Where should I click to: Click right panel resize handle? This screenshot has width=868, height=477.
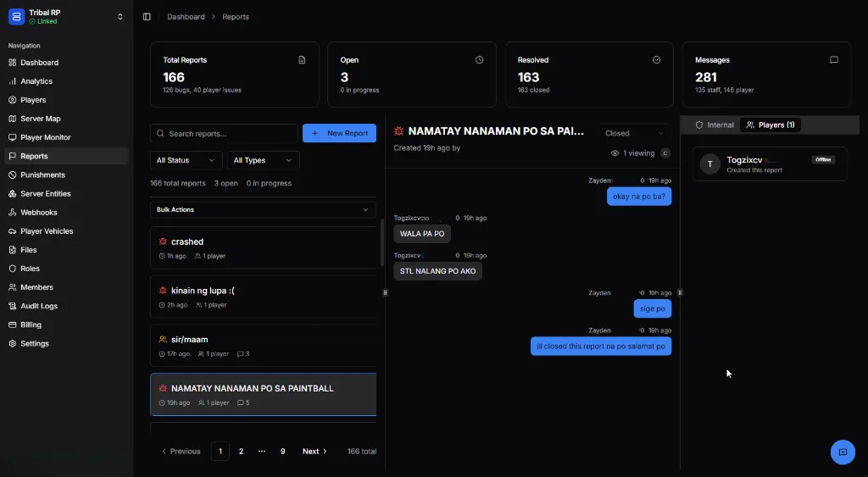[681, 292]
